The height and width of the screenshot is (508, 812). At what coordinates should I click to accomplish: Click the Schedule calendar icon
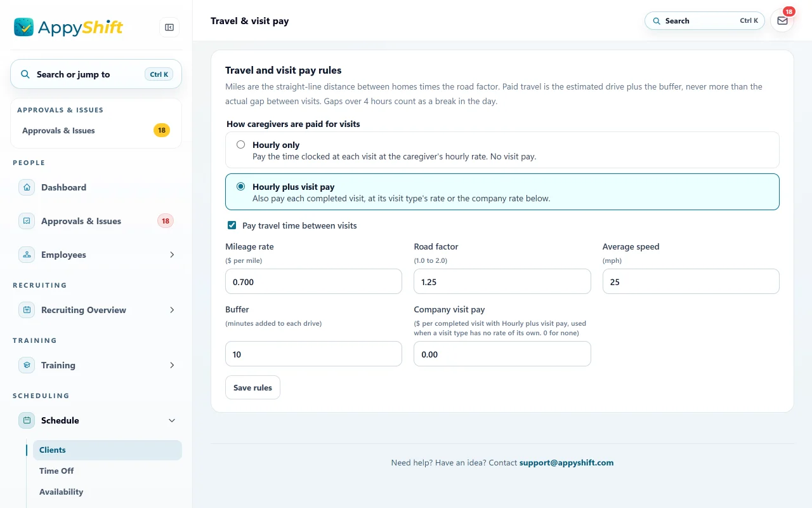(27, 420)
